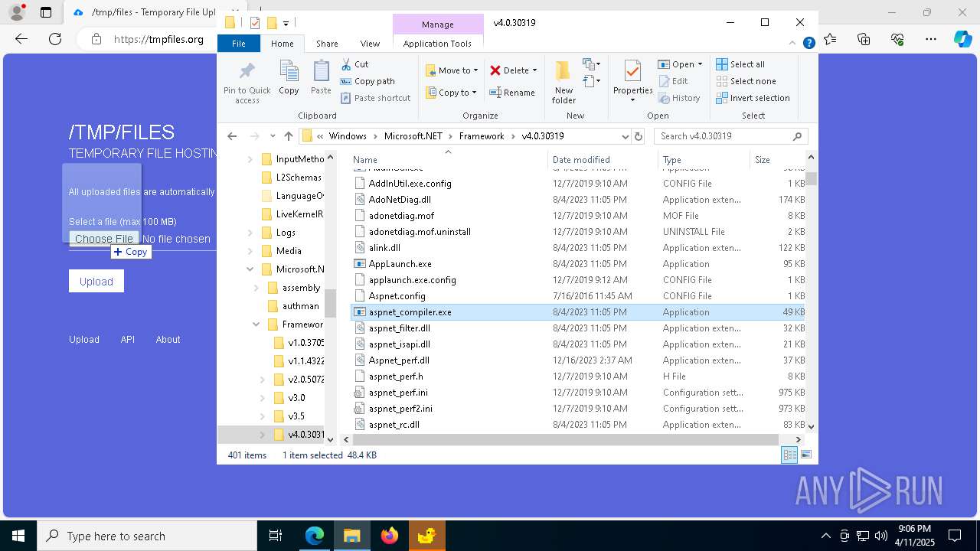The width and height of the screenshot is (980, 551).
Task: Open Task View on taskbar
Action: pyautogui.click(x=276, y=536)
